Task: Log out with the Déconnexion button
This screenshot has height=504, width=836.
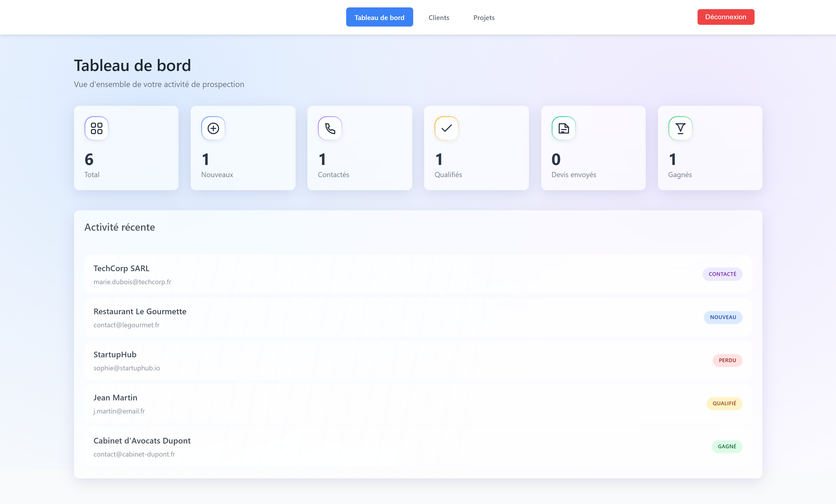Action: pos(726,17)
